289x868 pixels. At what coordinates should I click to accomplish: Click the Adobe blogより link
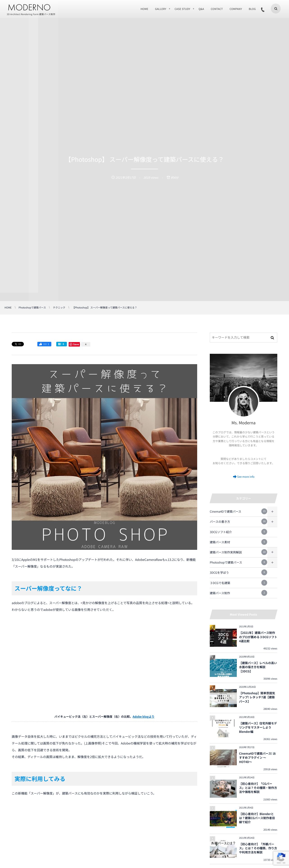point(143,716)
